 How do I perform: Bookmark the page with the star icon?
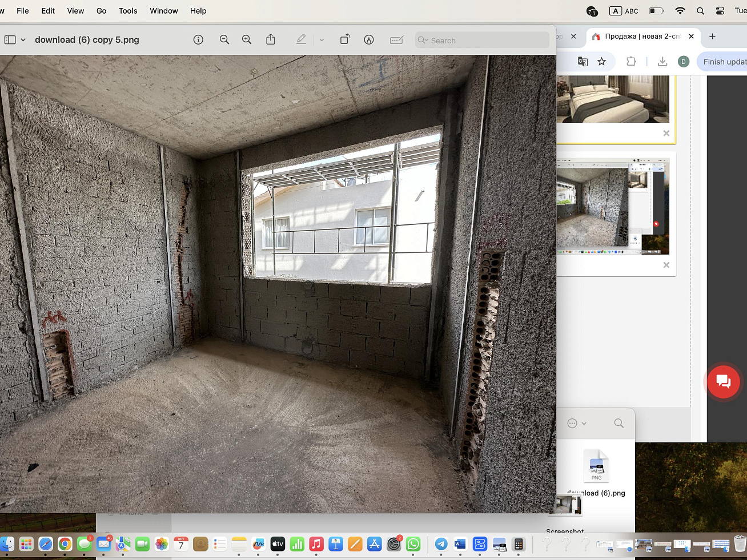pos(601,62)
